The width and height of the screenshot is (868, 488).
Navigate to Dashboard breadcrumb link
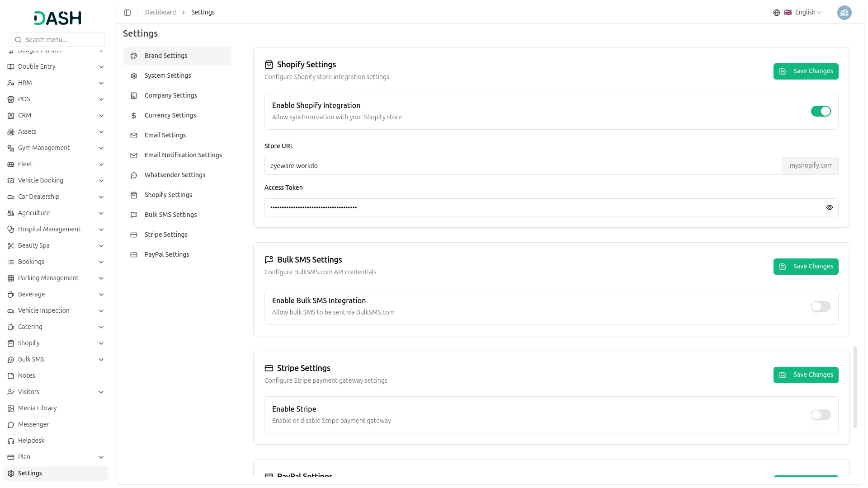point(160,12)
